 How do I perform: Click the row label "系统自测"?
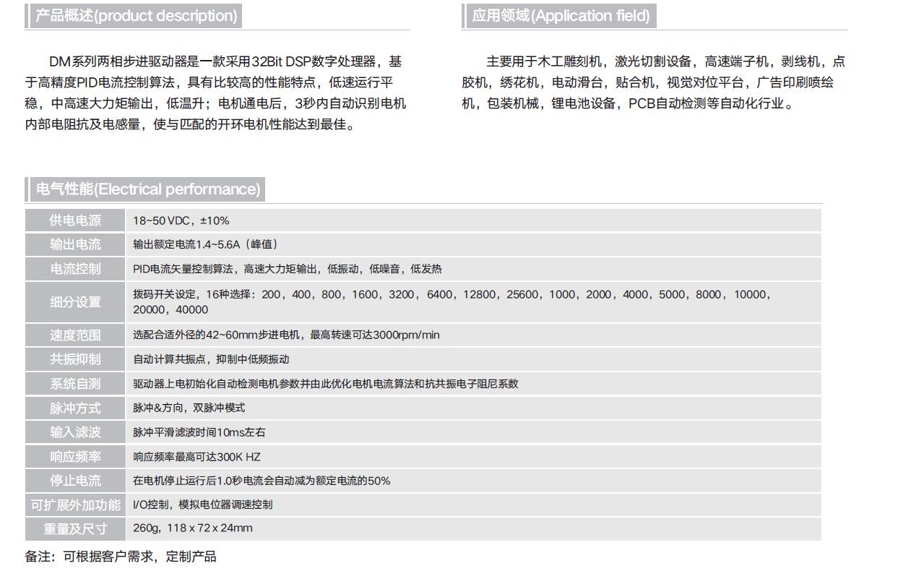[76, 384]
